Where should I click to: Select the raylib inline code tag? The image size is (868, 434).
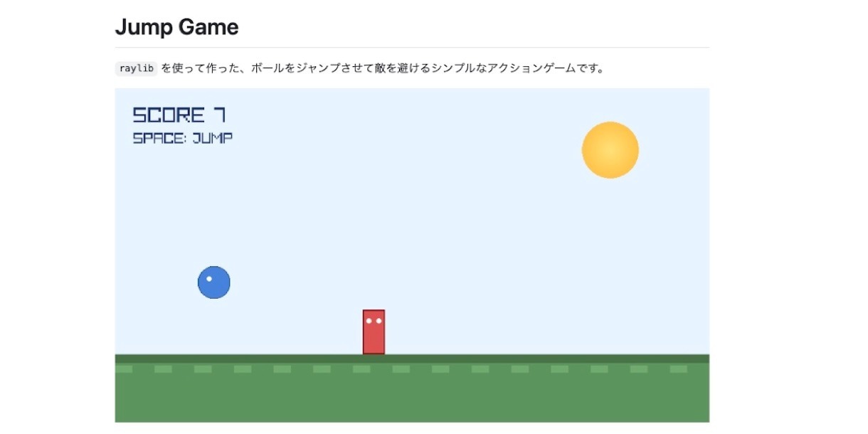pyautogui.click(x=135, y=68)
